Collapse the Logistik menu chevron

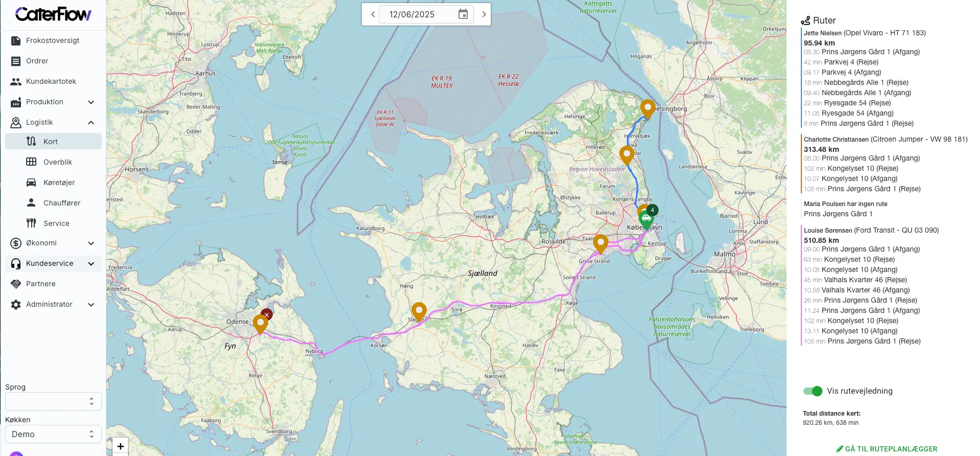[x=91, y=123]
